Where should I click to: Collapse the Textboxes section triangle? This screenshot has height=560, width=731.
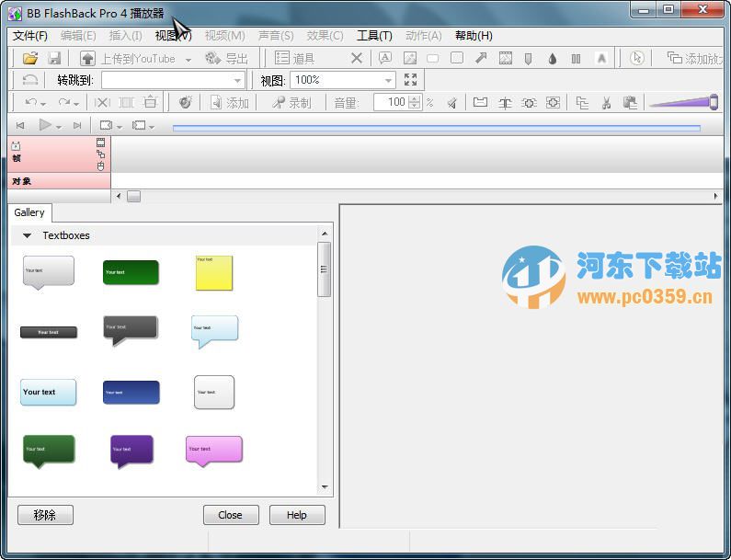tap(27, 236)
